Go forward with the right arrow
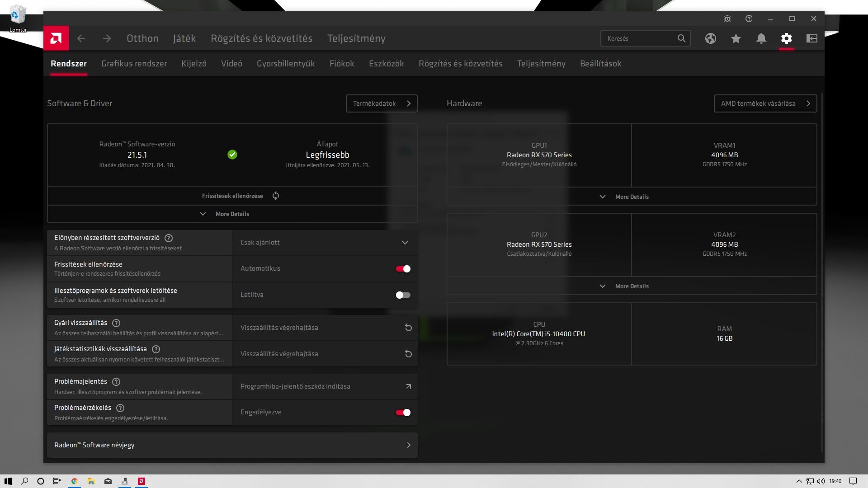Viewport: 868px width, 488px height. [x=107, y=38]
